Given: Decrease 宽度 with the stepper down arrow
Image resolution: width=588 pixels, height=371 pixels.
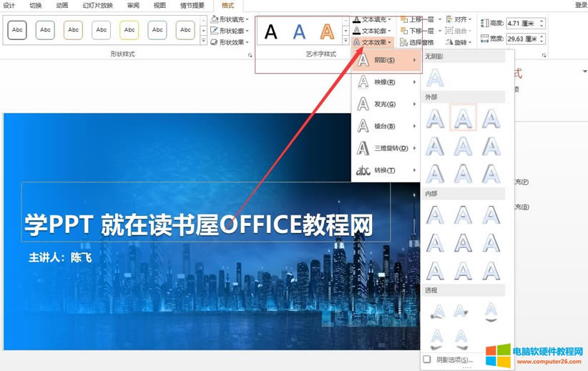Looking at the screenshot, I should [x=542, y=41].
